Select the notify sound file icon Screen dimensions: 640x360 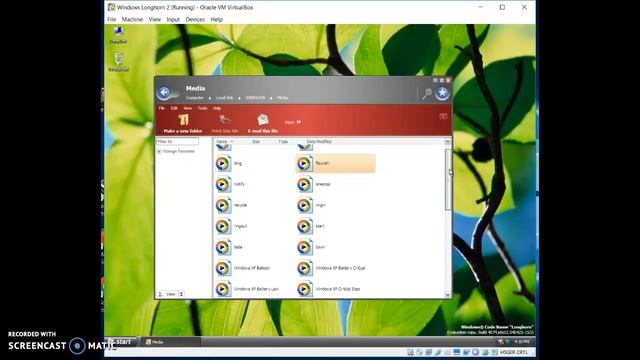coord(223,184)
